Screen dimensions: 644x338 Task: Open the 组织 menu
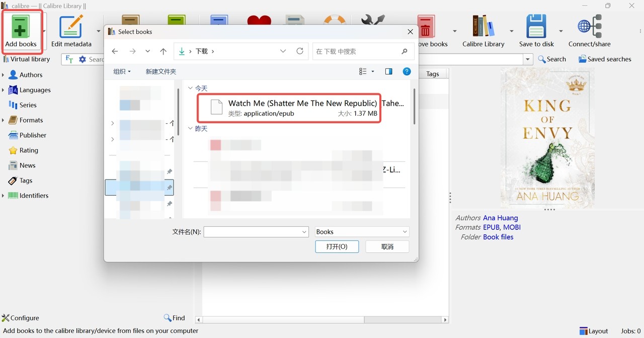point(122,71)
